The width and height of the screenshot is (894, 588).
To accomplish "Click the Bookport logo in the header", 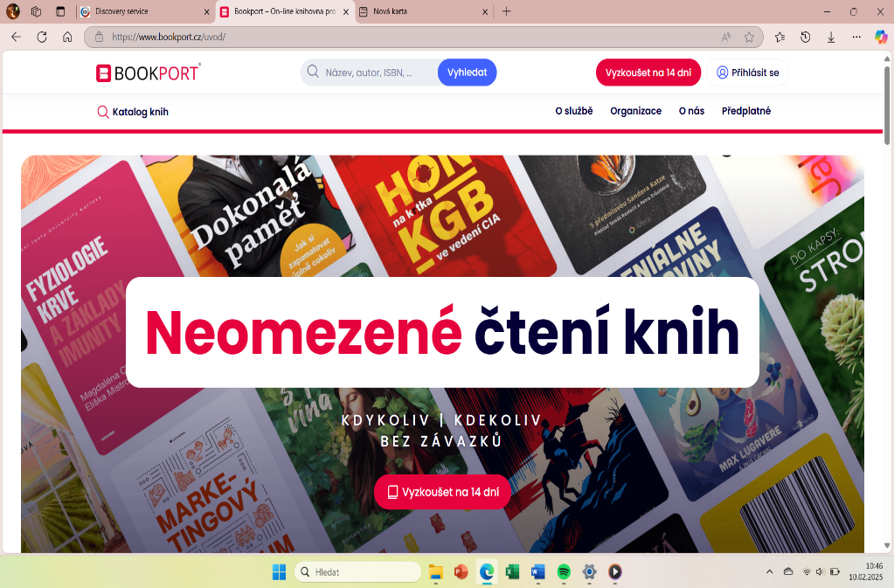I will tap(148, 73).
